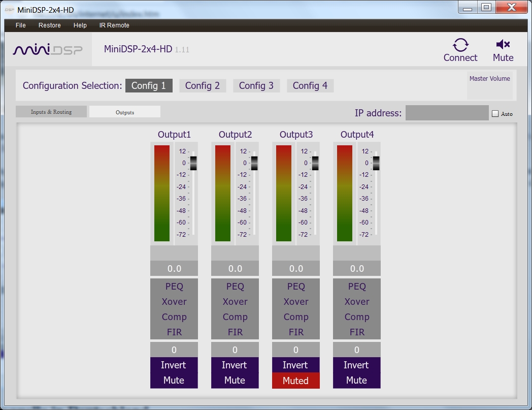Click the Output1 gain fader handle
Image resolution: width=532 pixels, height=410 pixels.
point(193,163)
